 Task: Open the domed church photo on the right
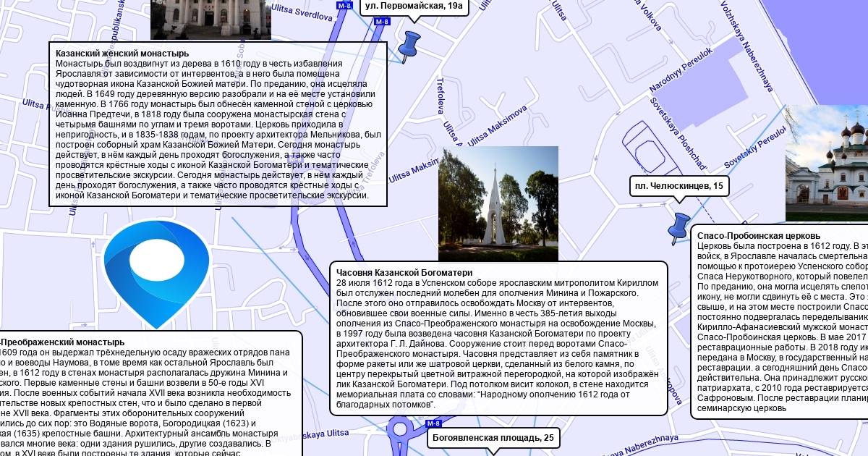coord(826,163)
